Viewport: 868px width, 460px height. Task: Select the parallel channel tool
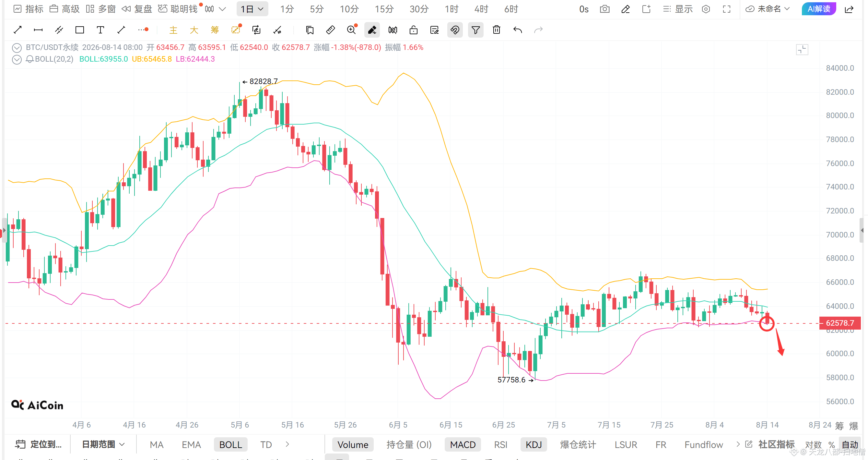pos(59,30)
